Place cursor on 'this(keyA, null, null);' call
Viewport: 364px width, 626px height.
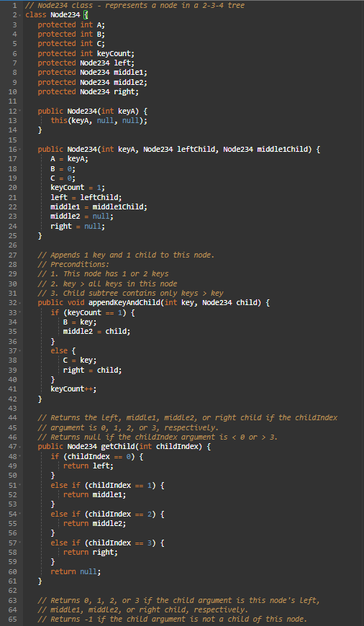(x=99, y=121)
